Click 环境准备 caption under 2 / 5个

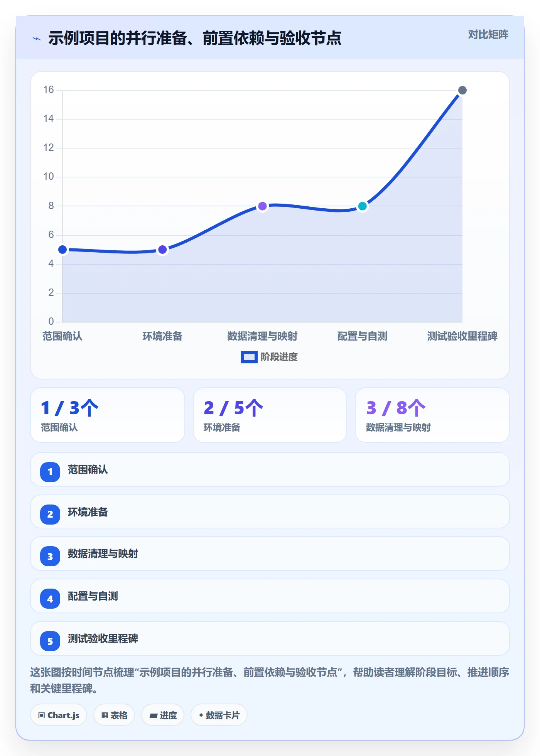[222, 427]
